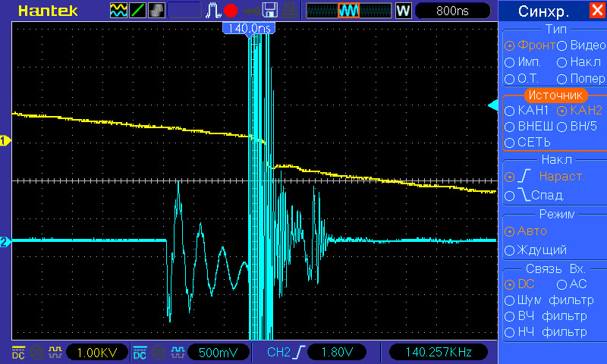Click the red record/stop indicator
607x364 pixels.
coord(231,11)
